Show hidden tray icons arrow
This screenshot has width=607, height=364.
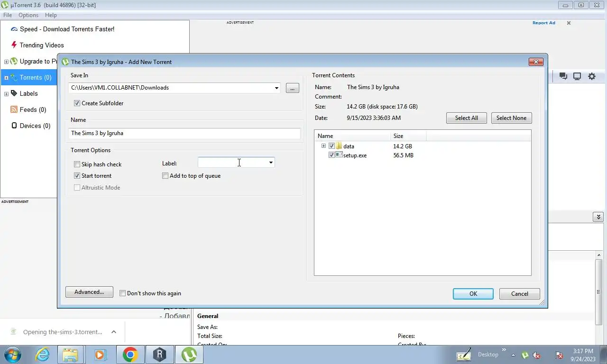pos(513,355)
